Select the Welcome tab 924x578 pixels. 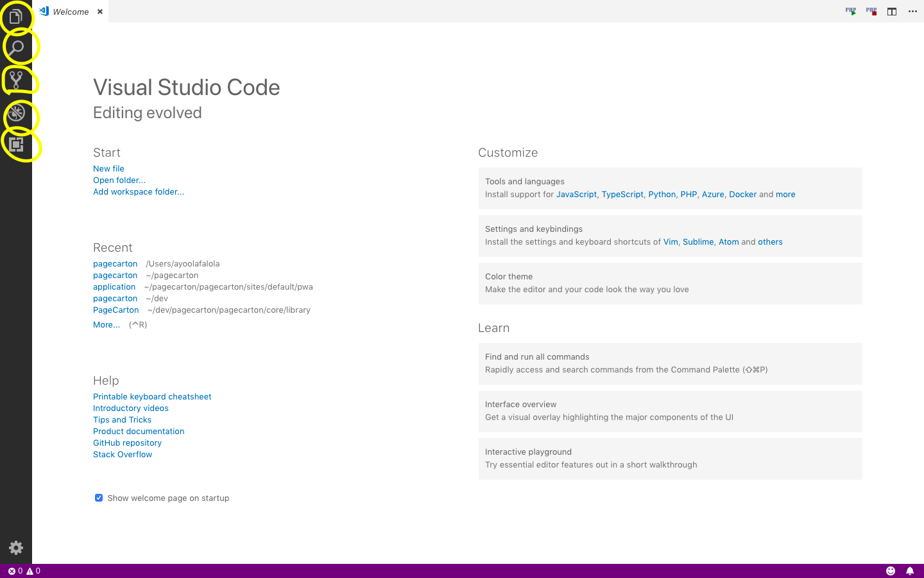71,12
